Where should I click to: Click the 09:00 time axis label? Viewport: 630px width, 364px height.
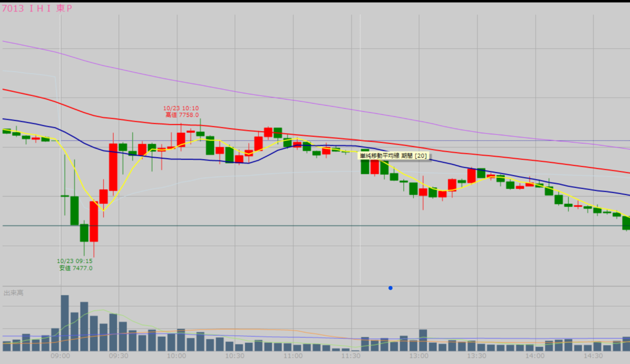61,356
